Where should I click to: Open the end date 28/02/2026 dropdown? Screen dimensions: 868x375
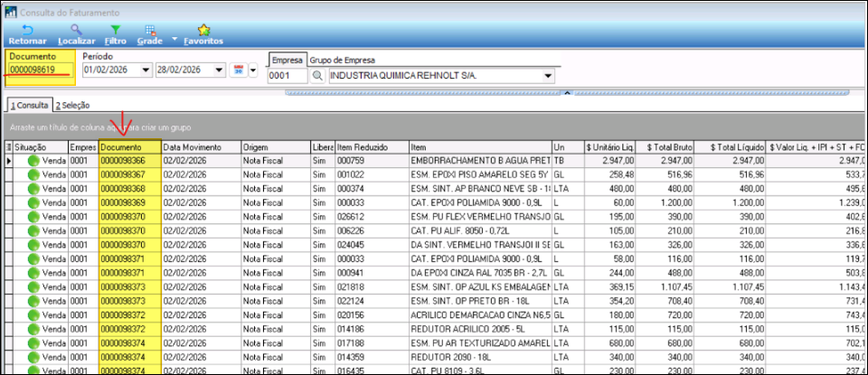coord(220,70)
